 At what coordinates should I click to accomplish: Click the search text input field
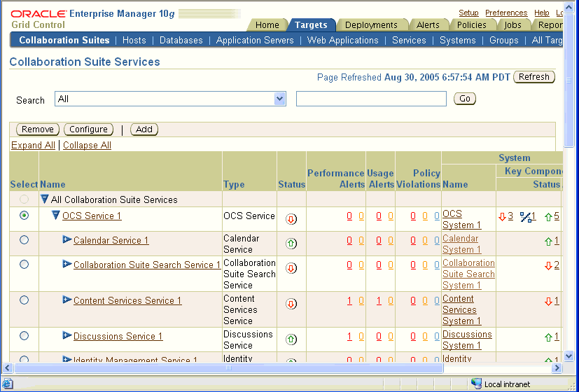[371, 99]
